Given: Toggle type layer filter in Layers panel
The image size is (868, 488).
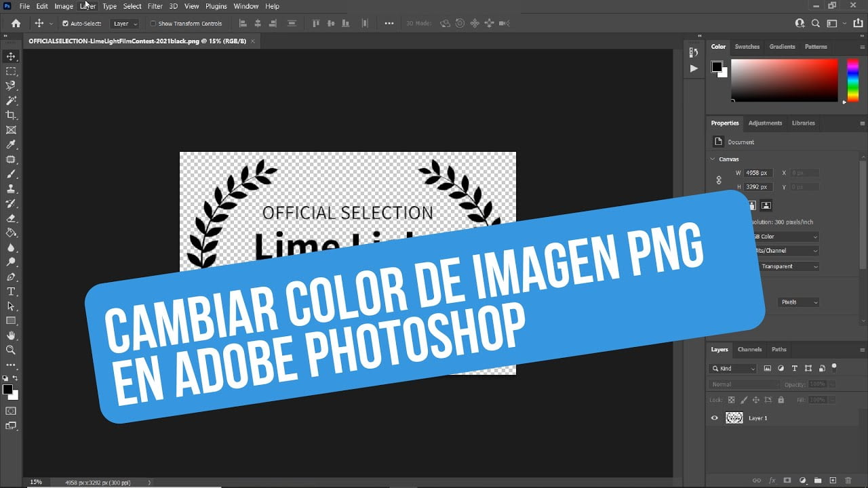Looking at the screenshot, I should pyautogui.click(x=795, y=369).
